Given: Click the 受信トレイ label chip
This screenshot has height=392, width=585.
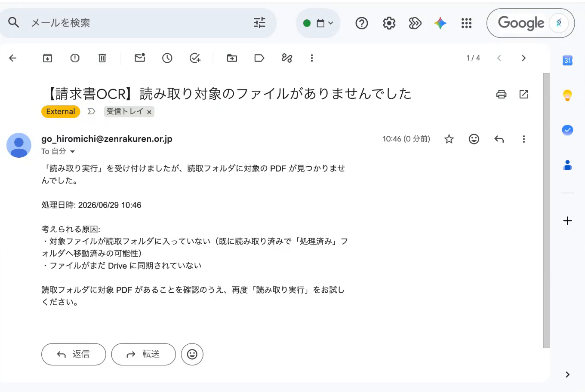Looking at the screenshot, I should pyautogui.click(x=125, y=111).
